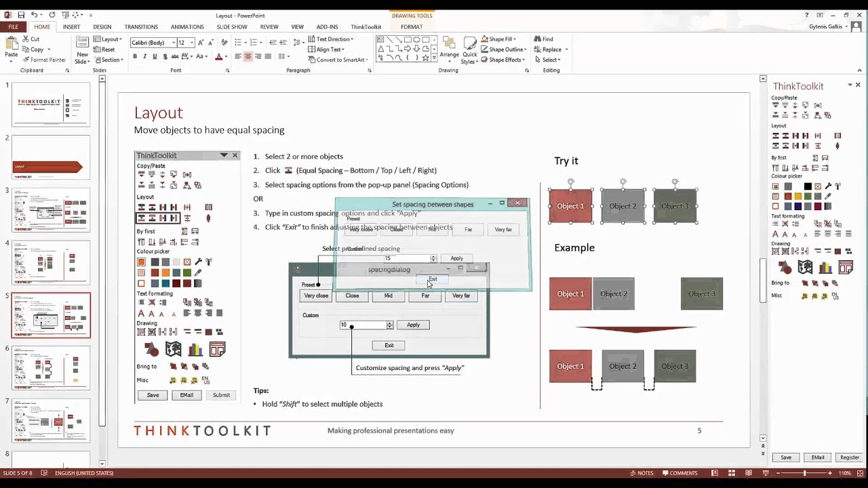Viewport: 868px width, 488px height.
Task: Pick the yellow swatch in Colour picker
Action: [x=797, y=197]
